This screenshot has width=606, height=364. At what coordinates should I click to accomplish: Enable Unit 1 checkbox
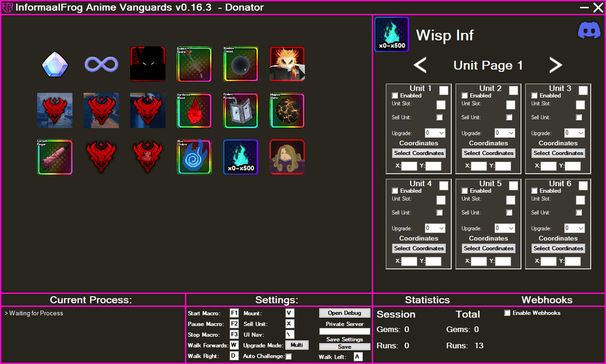395,95
